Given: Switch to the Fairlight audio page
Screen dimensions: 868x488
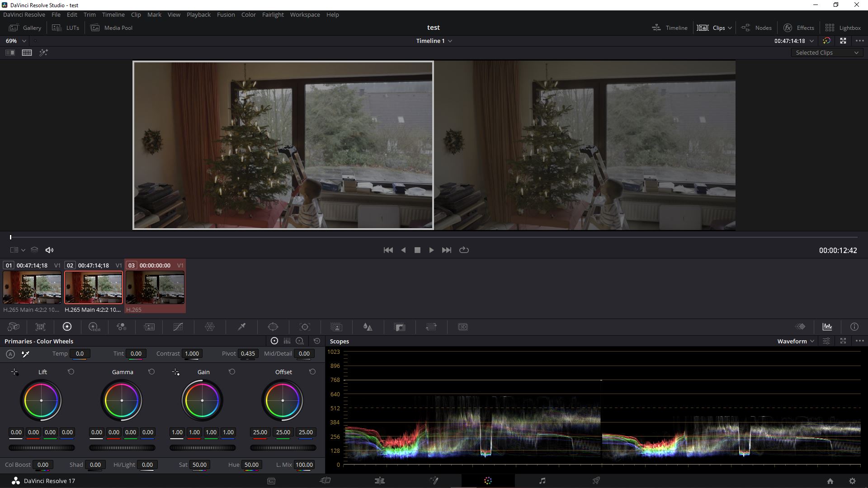Looking at the screenshot, I should click(x=542, y=480).
